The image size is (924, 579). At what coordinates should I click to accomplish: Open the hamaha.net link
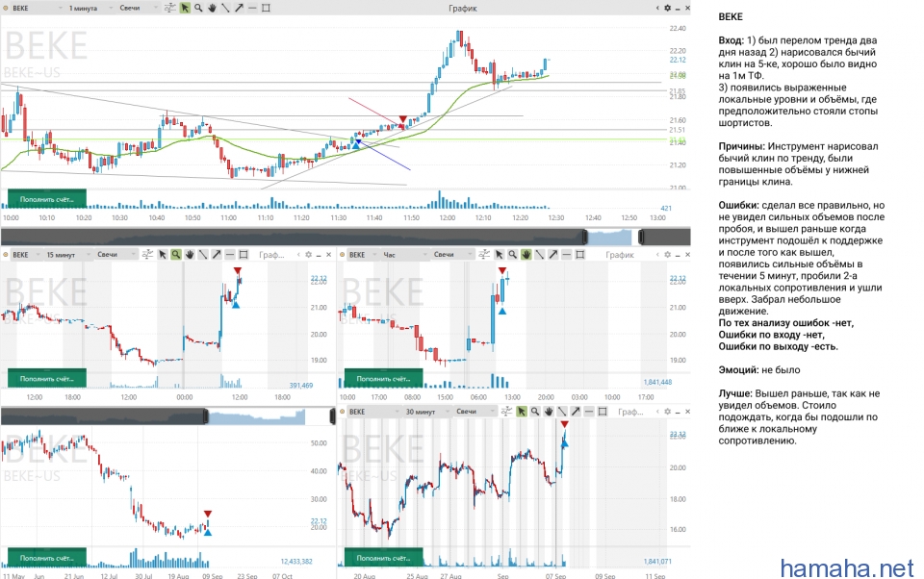(x=847, y=567)
